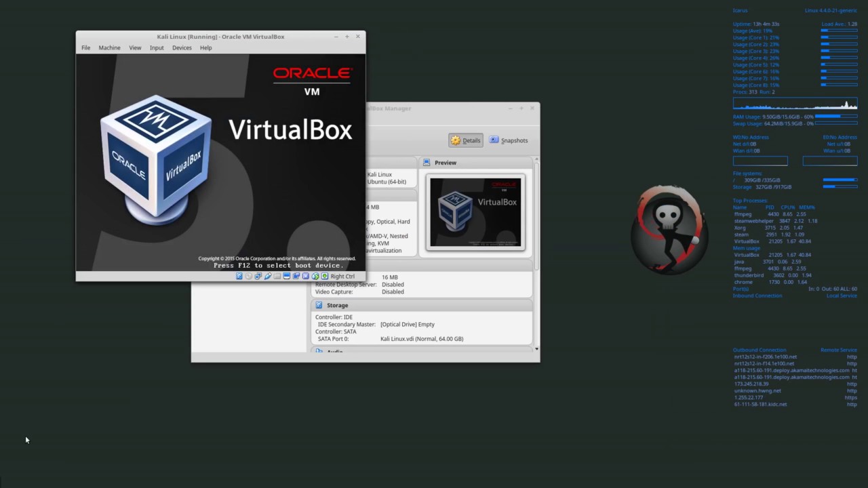Click the keyboard capture green arrow icon
Image resolution: width=868 pixels, height=488 pixels.
pyautogui.click(x=325, y=276)
